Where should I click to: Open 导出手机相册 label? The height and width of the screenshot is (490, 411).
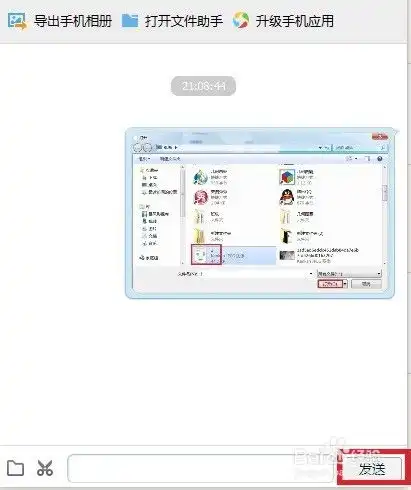tap(73, 21)
